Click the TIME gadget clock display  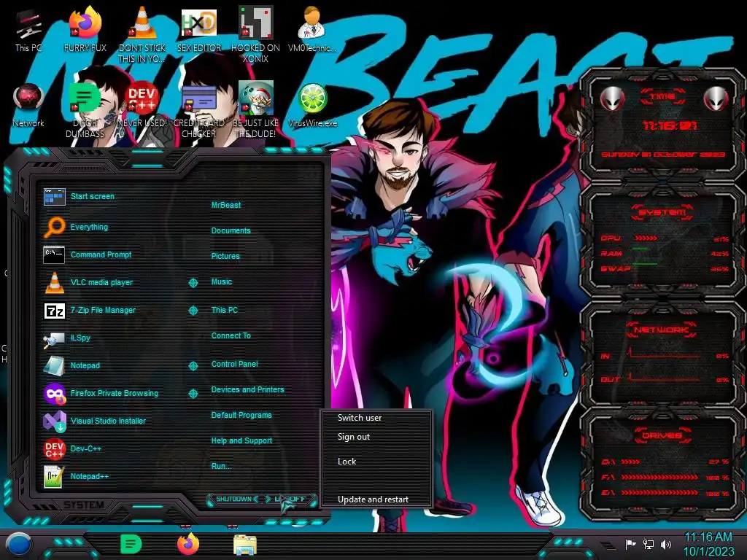coord(670,125)
